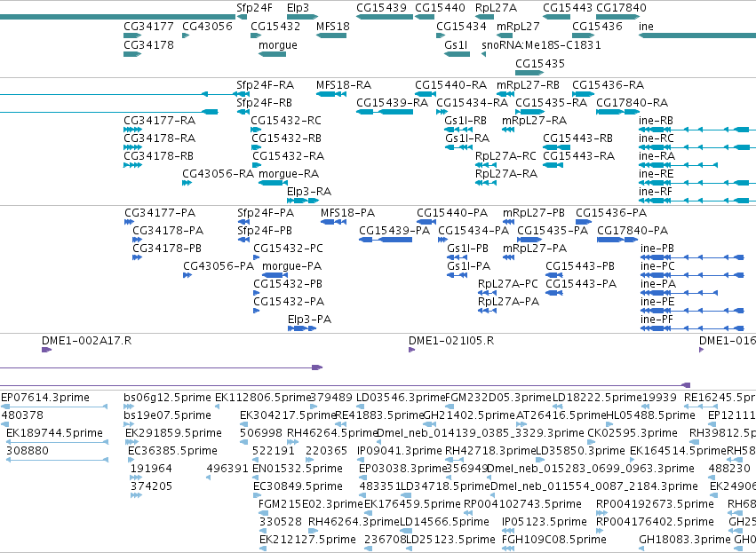Select the Elp3 gene label

click(x=298, y=8)
